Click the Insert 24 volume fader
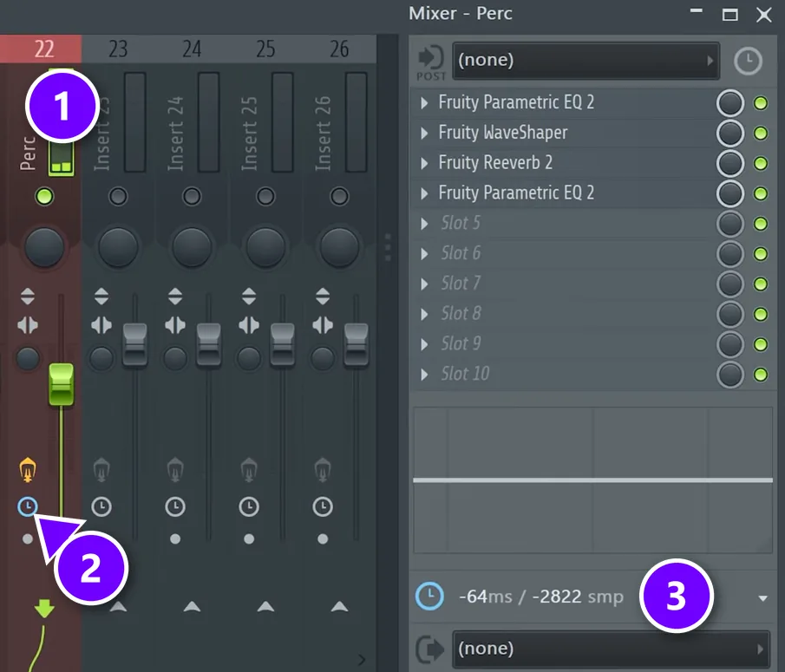The image size is (785, 672). [209, 344]
